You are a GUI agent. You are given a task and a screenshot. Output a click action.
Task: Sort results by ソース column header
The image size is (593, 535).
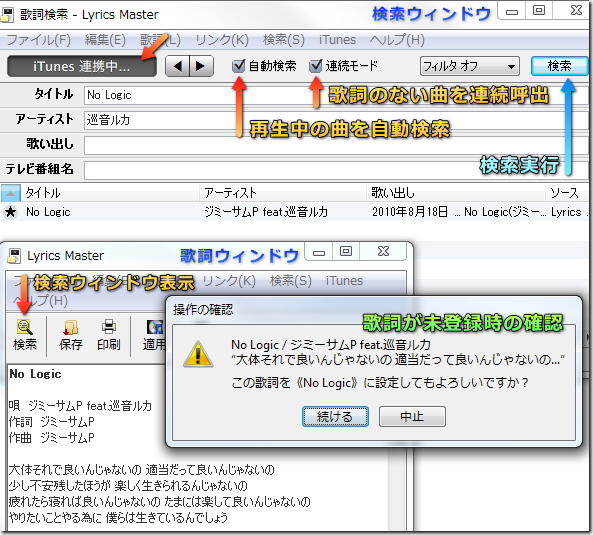[x=567, y=193]
